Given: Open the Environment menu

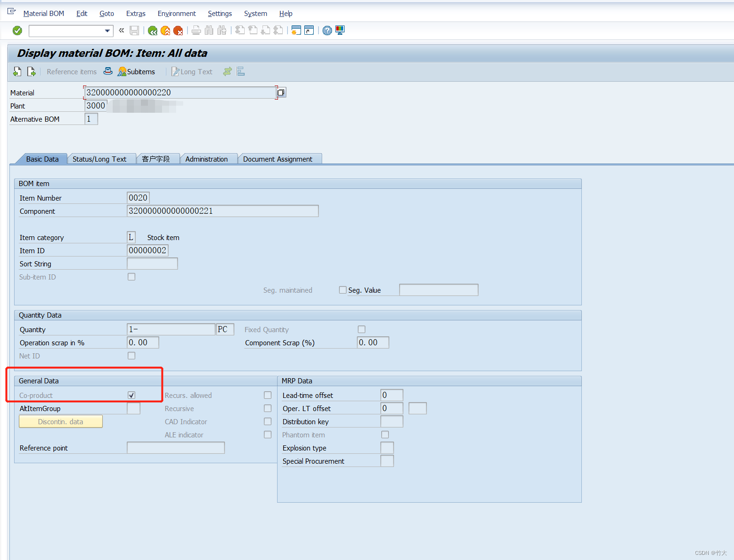Looking at the screenshot, I should pos(177,14).
